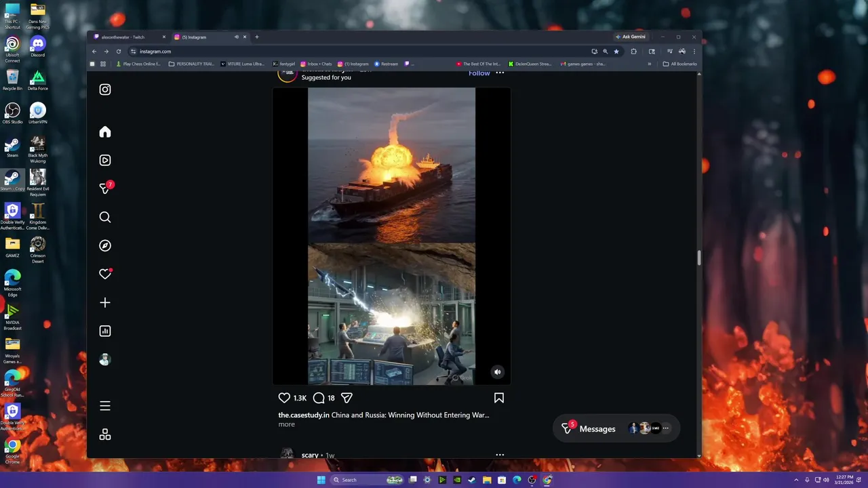Open the Chrome zoom magnifier icon
The width and height of the screenshot is (868, 488).
point(605,52)
